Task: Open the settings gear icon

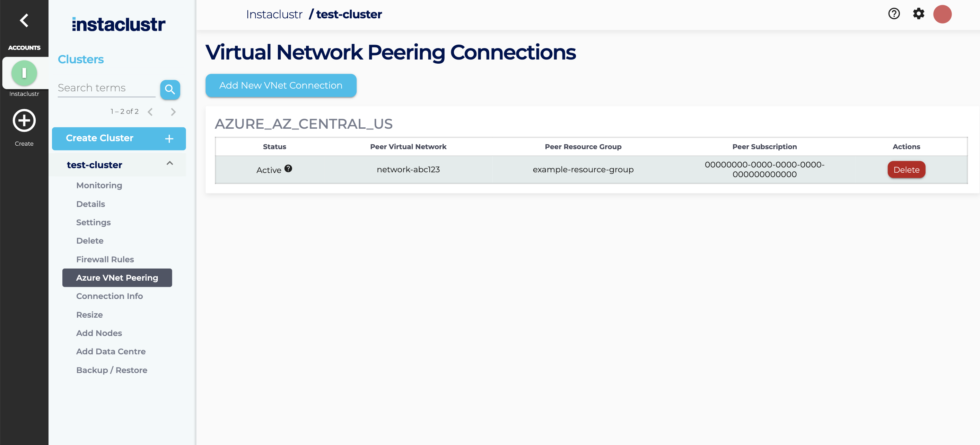Action: (918, 14)
